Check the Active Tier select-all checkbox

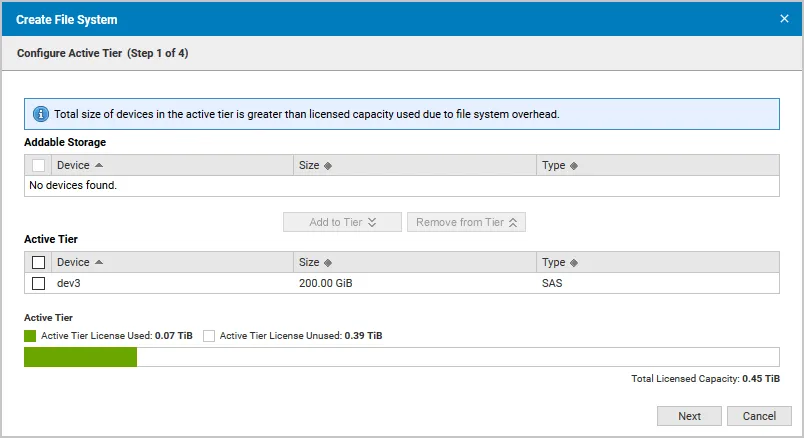[x=39, y=263]
